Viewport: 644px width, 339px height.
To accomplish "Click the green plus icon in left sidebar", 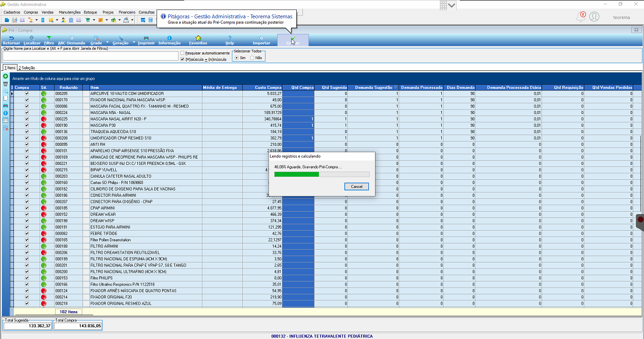I will click(x=6, y=77).
